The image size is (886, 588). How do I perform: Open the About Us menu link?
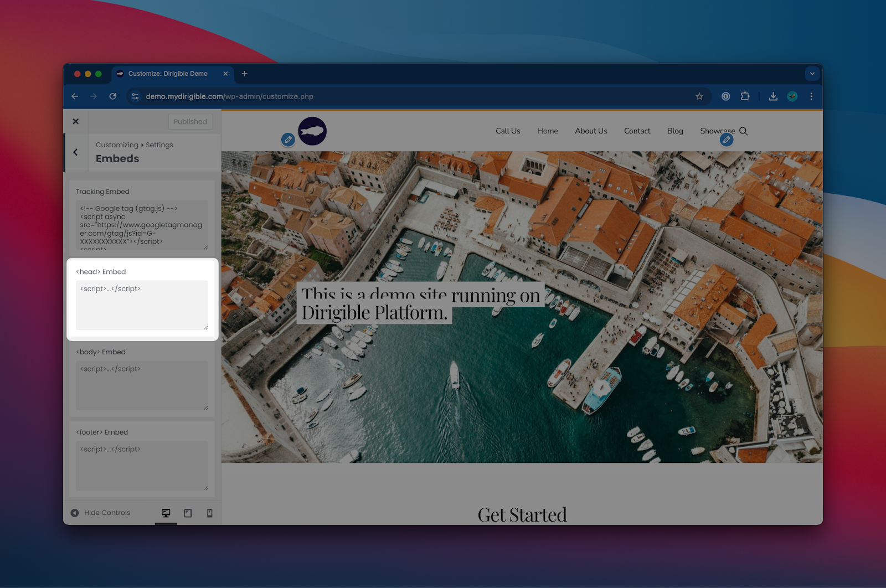tap(591, 131)
